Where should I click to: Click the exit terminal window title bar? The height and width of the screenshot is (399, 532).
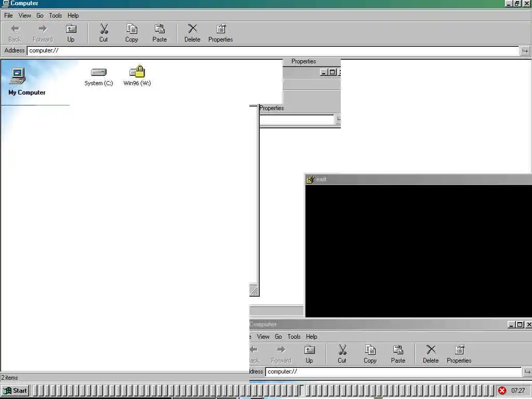[418, 179]
